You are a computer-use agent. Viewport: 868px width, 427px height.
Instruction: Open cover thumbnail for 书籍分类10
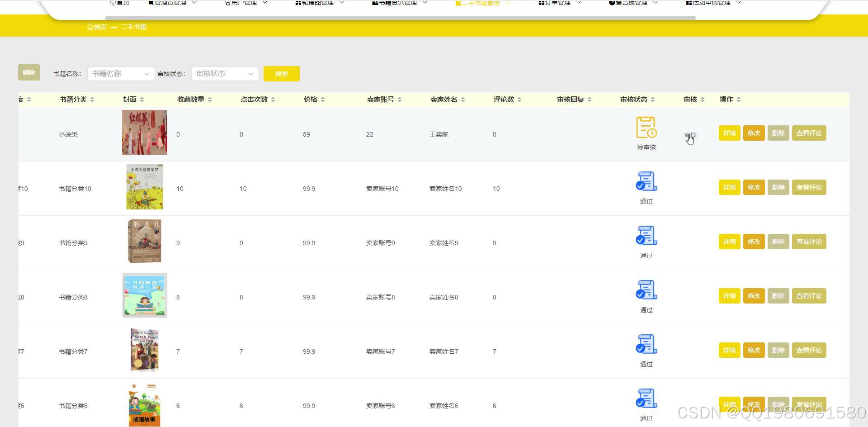(x=145, y=187)
